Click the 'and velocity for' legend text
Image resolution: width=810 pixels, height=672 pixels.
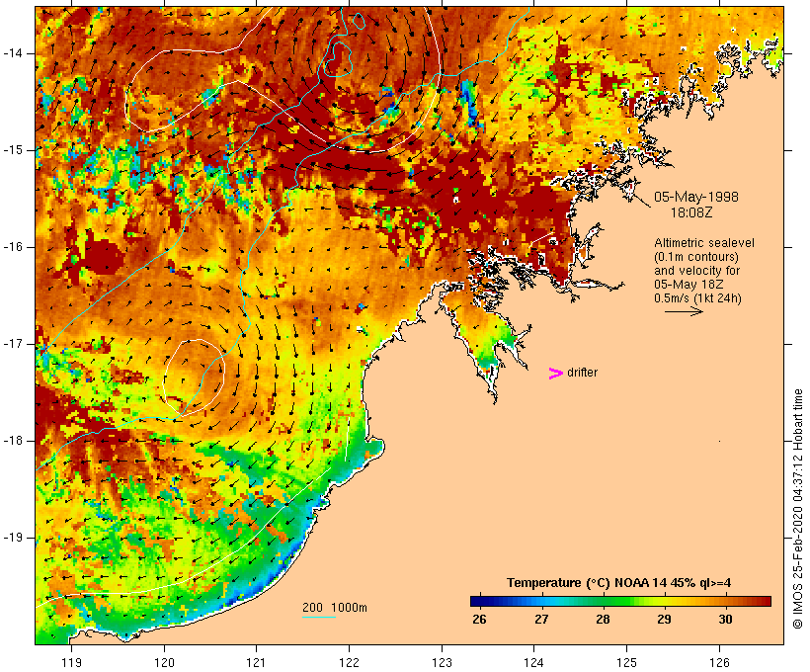(x=696, y=271)
